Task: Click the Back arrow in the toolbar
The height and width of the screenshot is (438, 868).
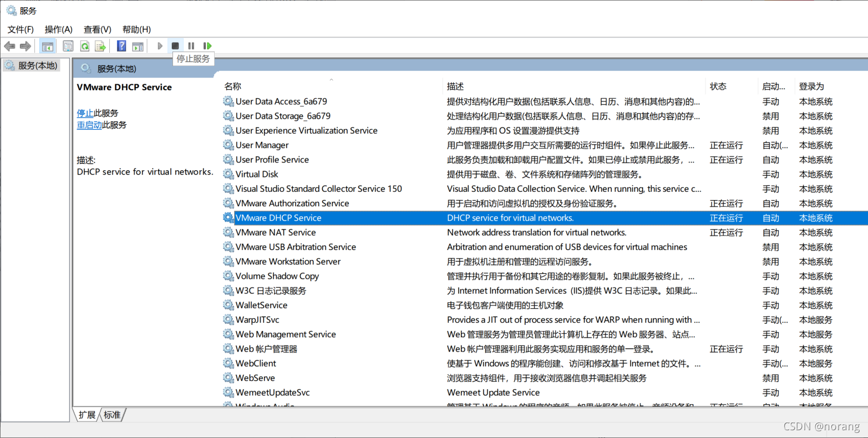Action: 9,46
